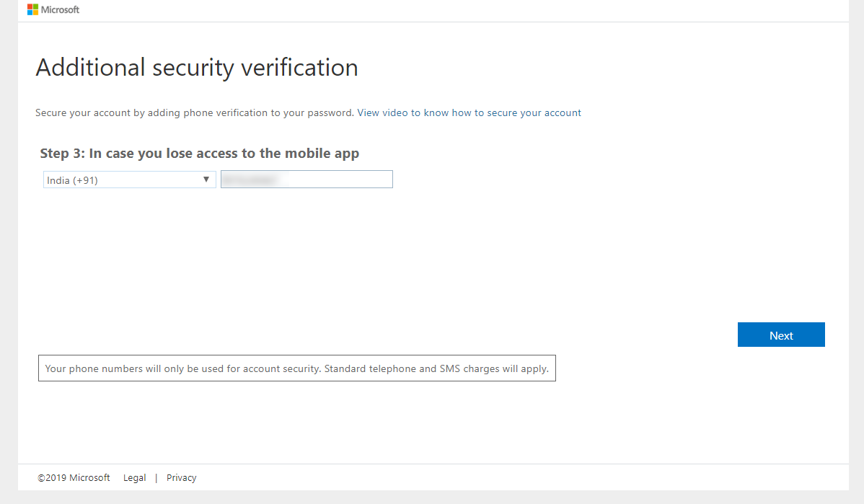Viewport: 864px width, 504px height.
Task: Open the View video how-to link
Action: [469, 112]
